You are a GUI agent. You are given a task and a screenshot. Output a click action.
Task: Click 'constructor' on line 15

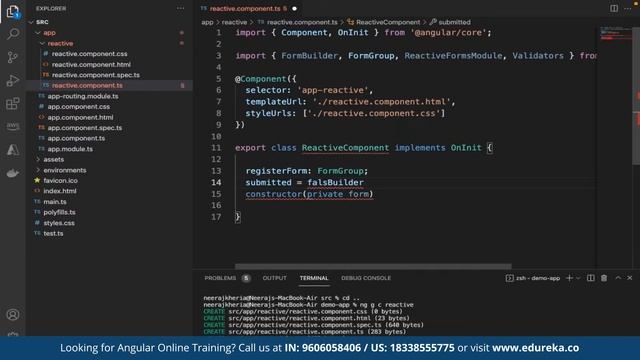[x=274, y=194]
